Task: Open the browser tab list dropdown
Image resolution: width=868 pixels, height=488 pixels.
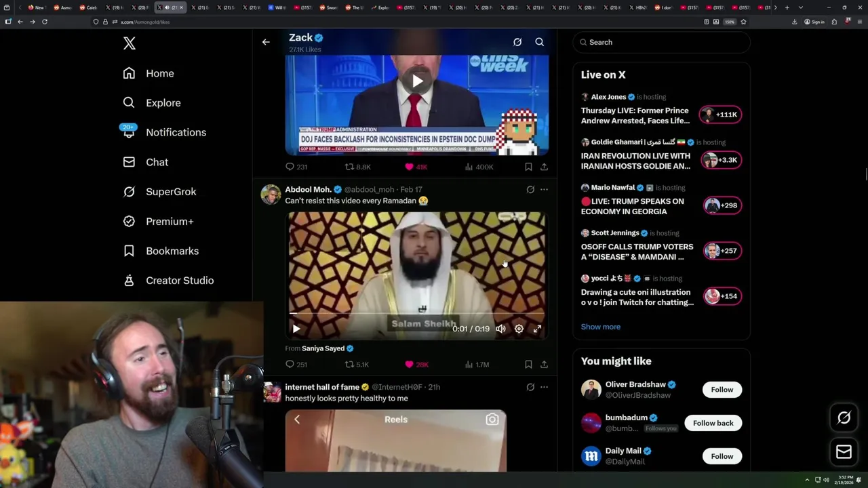Action: click(801, 7)
